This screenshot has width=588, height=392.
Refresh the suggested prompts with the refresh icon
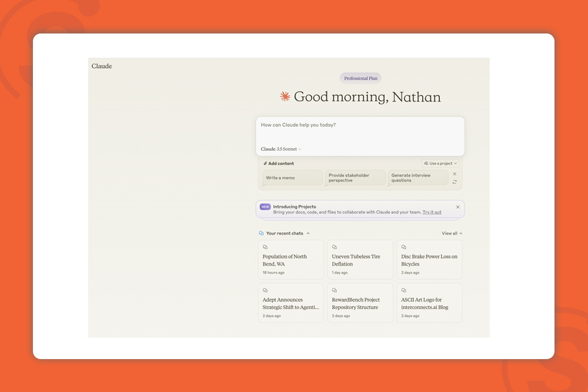coord(455,182)
